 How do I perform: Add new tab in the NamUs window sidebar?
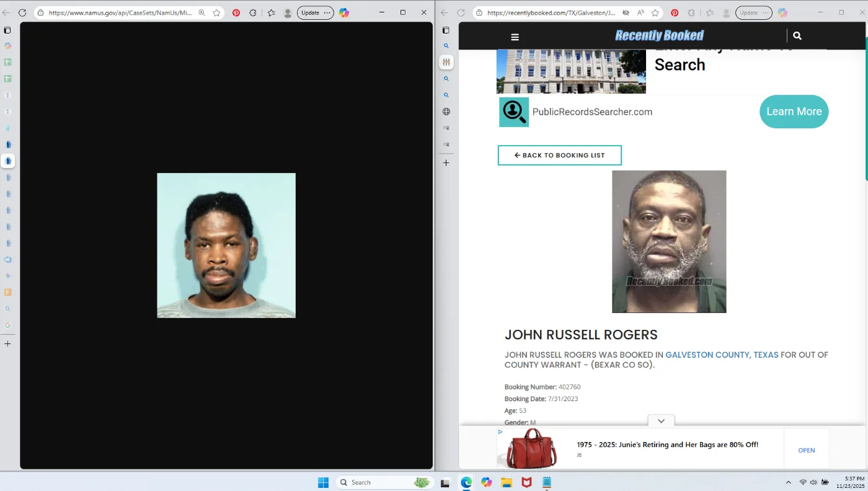point(8,343)
